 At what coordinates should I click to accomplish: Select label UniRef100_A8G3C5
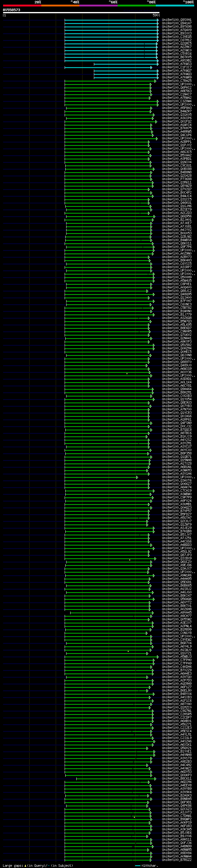[x=177, y=152]
